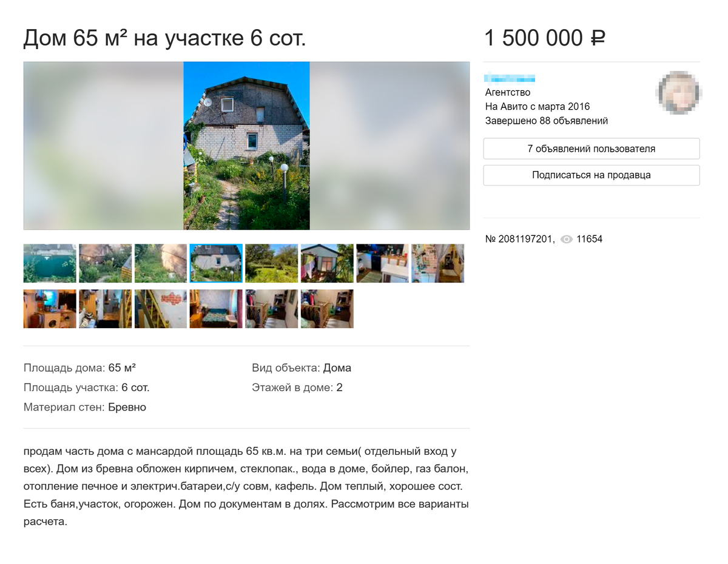Select the bedroom with bed thumbnail
The image size is (728, 564).
click(x=216, y=309)
